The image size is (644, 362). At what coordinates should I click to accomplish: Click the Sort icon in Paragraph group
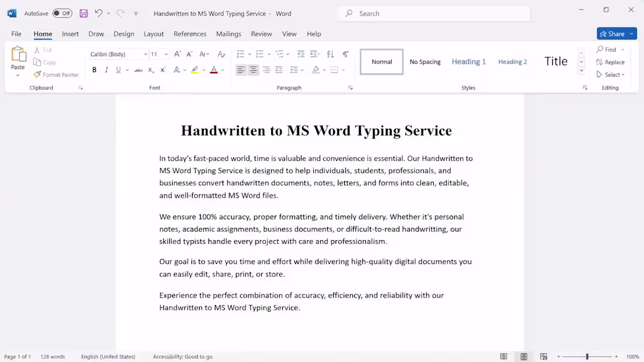click(x=330, y=54)
